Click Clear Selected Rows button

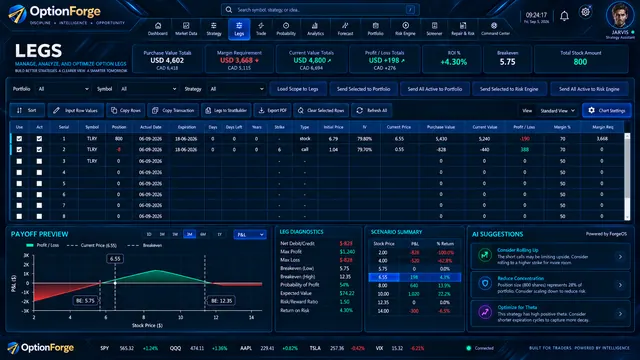point(321,110)
